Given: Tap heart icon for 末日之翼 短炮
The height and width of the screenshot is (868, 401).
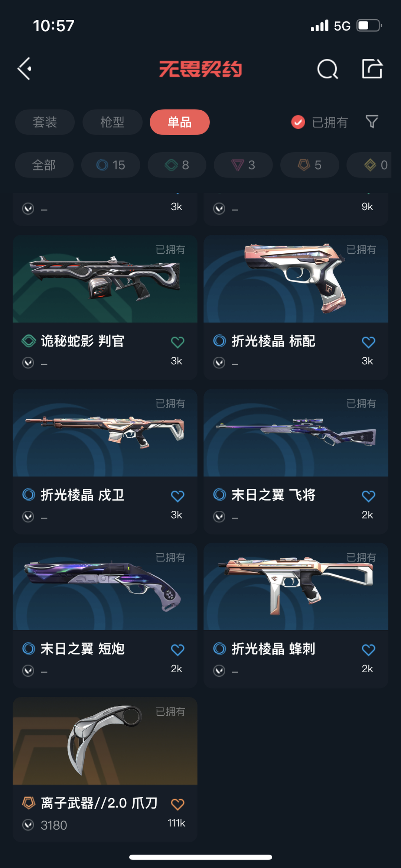Looking at the screenshot, I should pyautogui.click(x=177, y=650).
